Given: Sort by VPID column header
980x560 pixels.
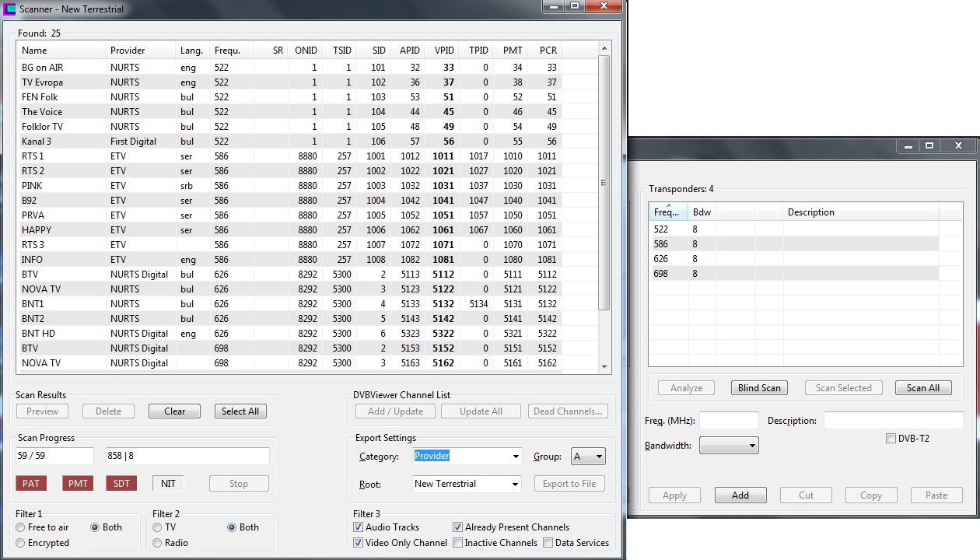Looking at the screenshot, I should click(442, 51).
